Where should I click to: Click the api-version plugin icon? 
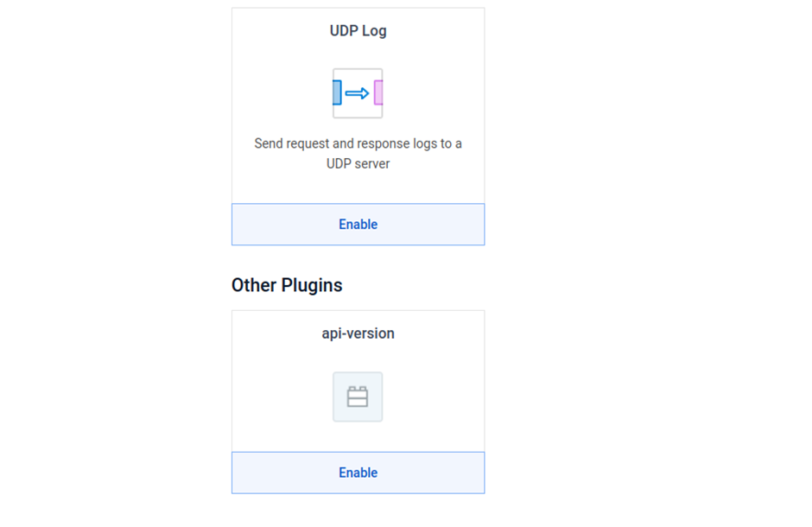(x=358, y=397)
